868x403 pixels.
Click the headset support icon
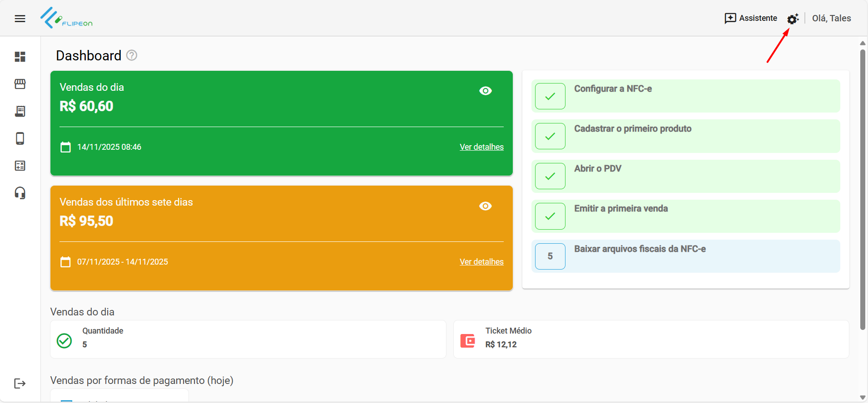click(20, 193)
